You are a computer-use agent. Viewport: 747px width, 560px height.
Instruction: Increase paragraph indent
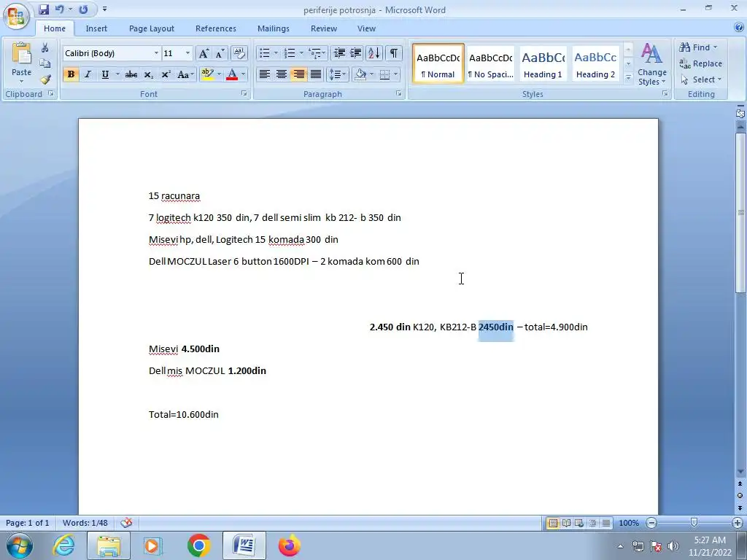pos(355,52)
